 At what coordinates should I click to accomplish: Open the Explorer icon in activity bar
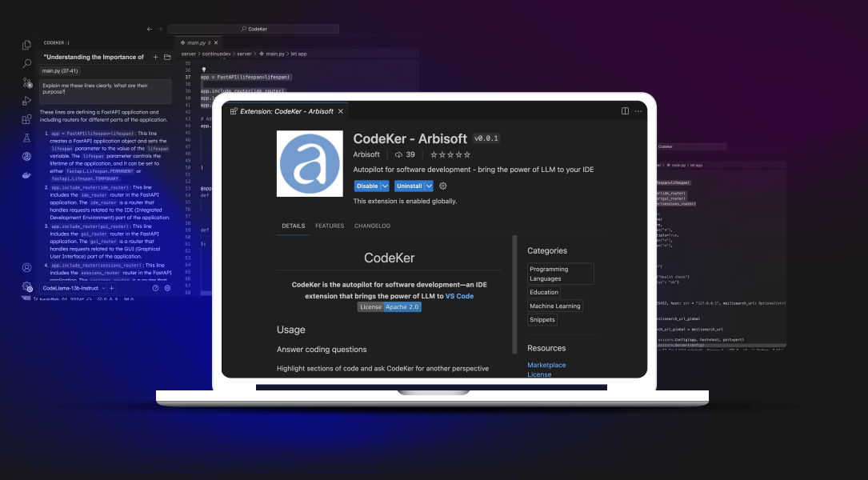[x=26, y=45]
